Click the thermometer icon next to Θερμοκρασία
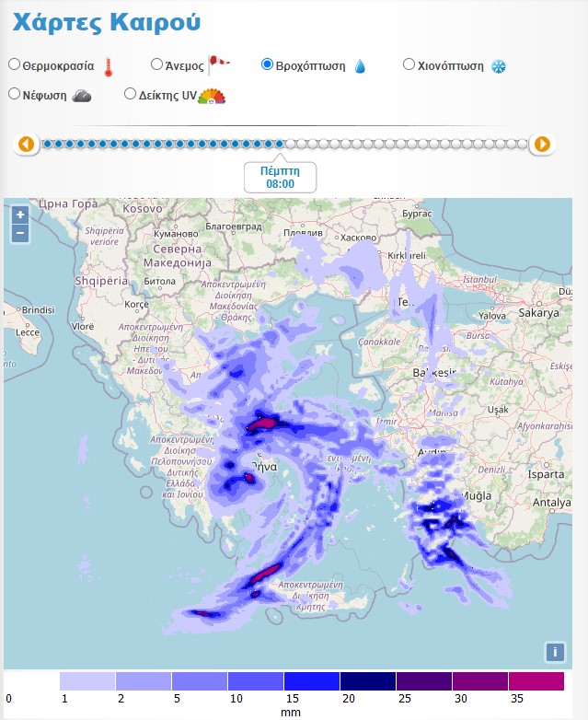The width and height of the screenshot is (588, 720). tap(110, 66)
